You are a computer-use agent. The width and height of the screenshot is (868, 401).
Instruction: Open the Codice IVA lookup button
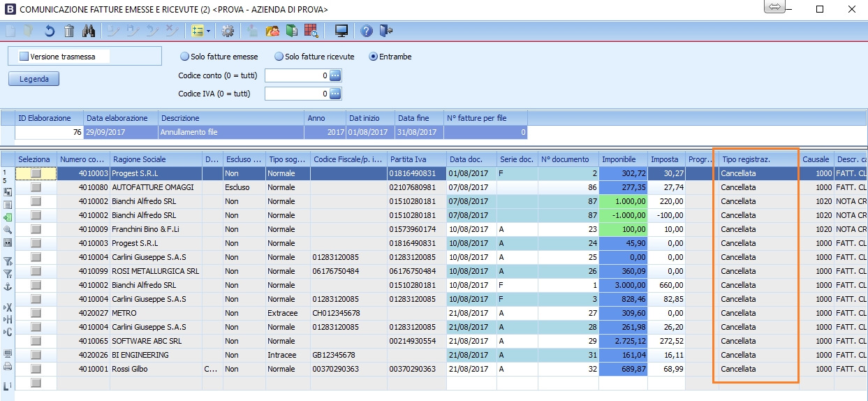335,94
